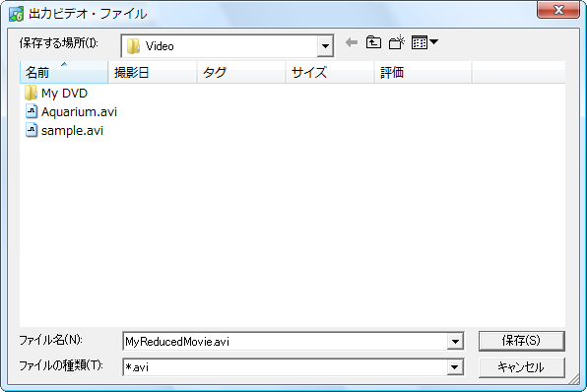Sort by サイズ column header

(330, 72)
